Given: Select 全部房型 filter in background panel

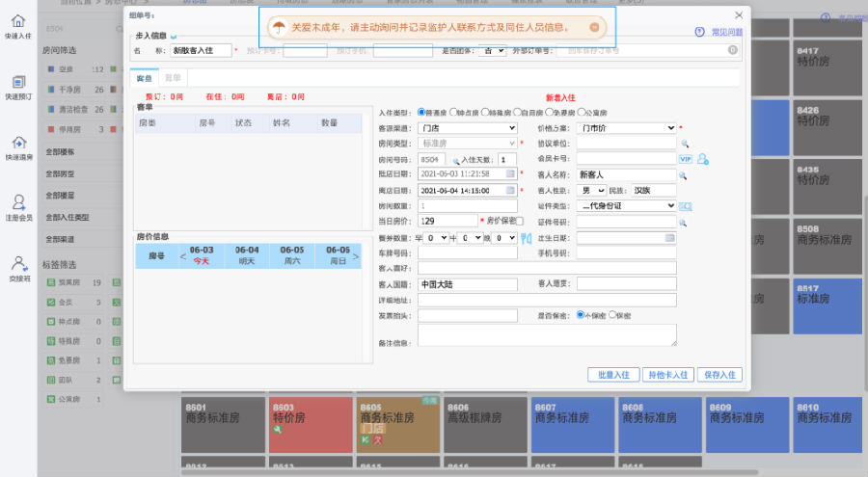Looking at the screenshot, I should pyautogui.click(x=60, y=173).
